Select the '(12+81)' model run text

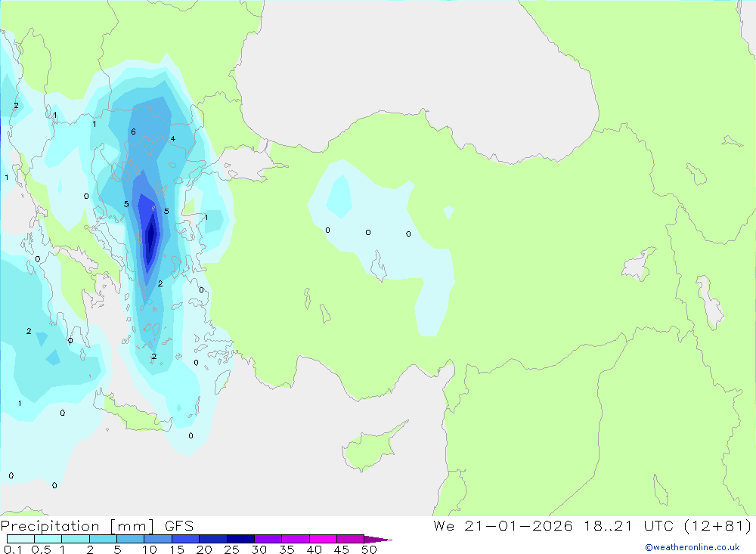coord(717,525)
